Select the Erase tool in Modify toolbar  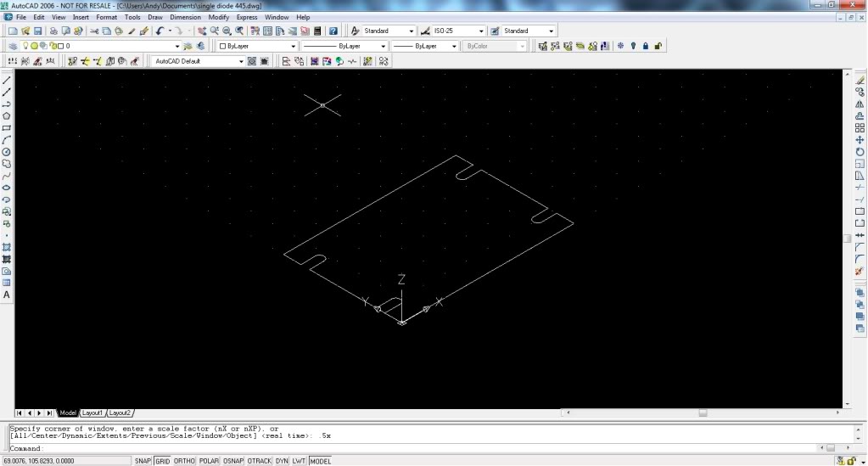[x=860, y=80]
